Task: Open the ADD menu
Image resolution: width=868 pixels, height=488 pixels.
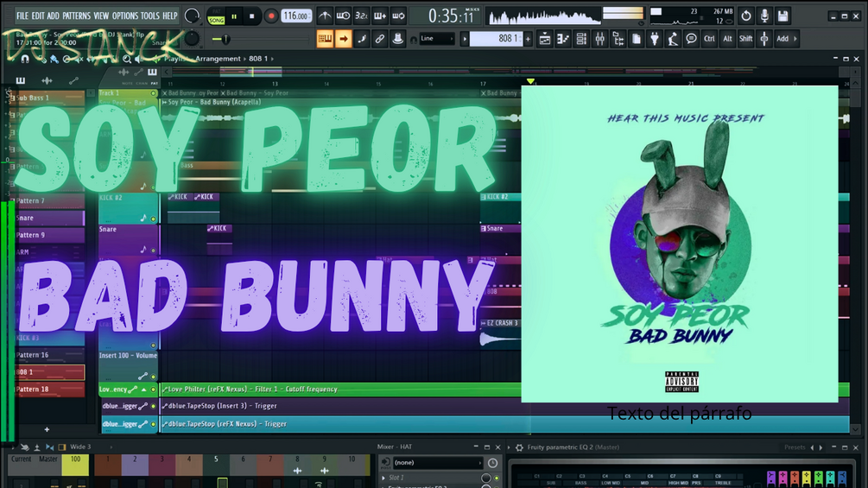Action: tap(54, 16)
